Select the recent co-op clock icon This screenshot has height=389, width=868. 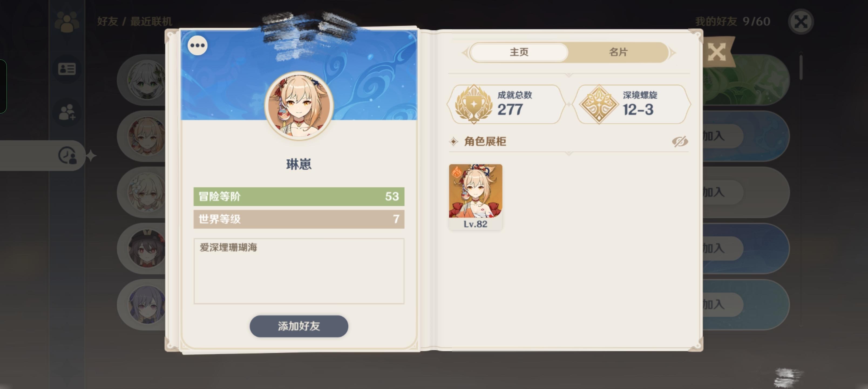pos(67,155)
